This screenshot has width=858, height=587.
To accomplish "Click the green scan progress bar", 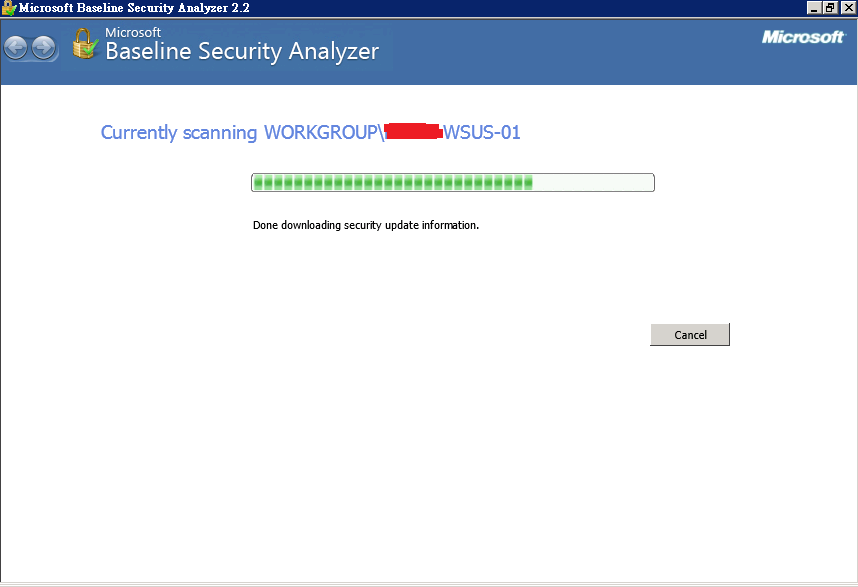I will (390, 182).
